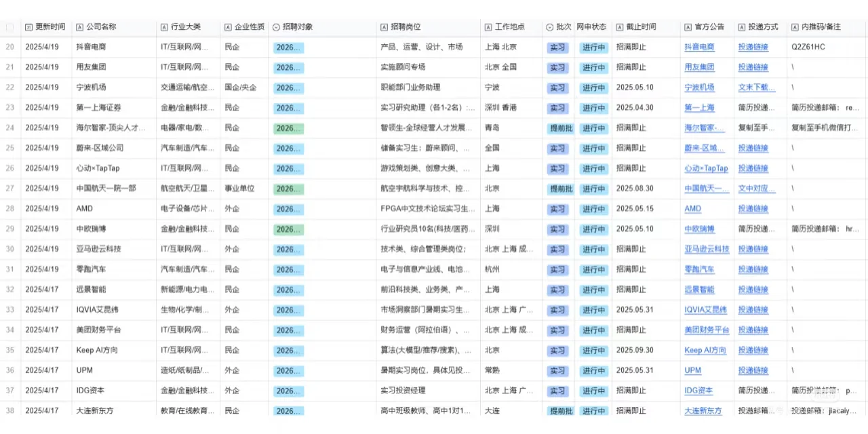Click the 进行中 status tag in 中欧瑞博 row
This screenshot has width=868, height=434.
pyautogui.click(x=593, y=229)
